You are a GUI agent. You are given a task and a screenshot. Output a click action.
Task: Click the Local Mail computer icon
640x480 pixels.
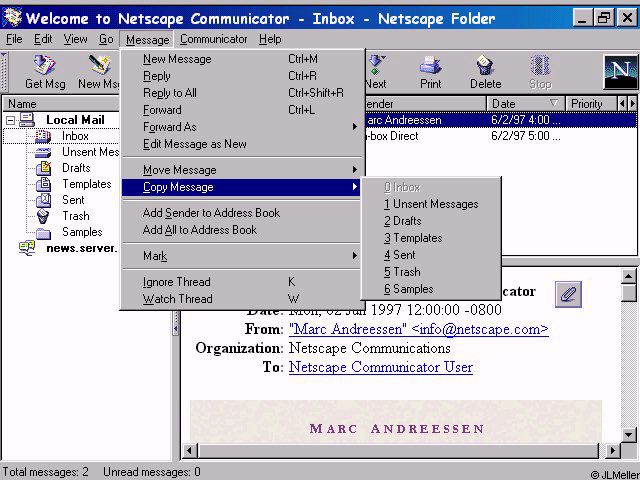point(27,120)
